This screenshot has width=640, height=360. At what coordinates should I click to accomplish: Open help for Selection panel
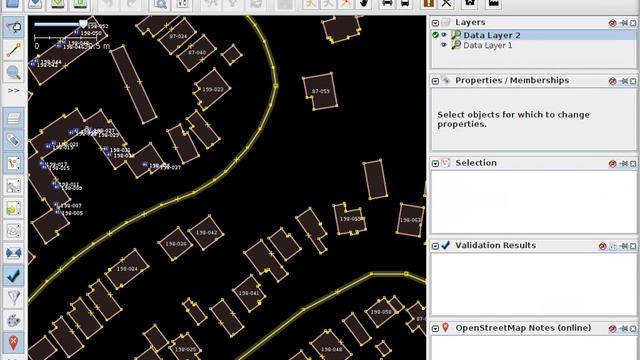(x=612, y=164)
